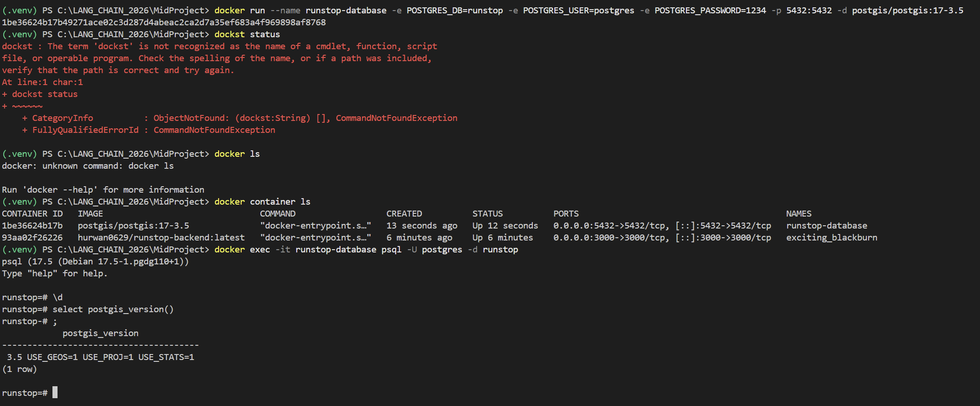Screen dimensions: 980x406
Task: Click the hurwan0629/runstop-backend:latest image name
Action: point(161,238)
